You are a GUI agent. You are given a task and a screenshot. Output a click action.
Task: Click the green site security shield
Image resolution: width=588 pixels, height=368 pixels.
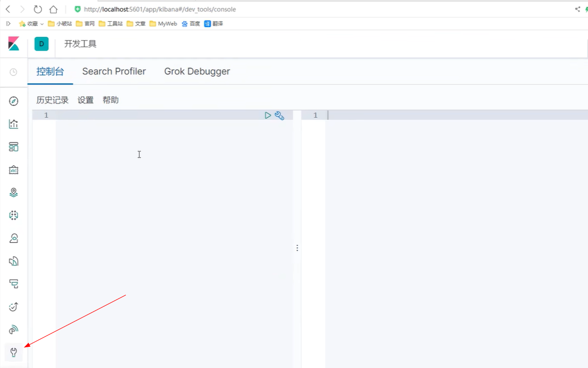click(x=78, y=9)
